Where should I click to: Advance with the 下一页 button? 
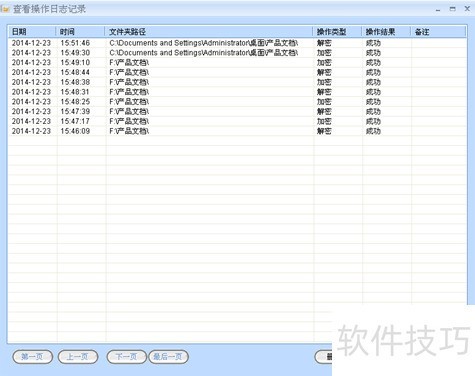pos(127,357)
